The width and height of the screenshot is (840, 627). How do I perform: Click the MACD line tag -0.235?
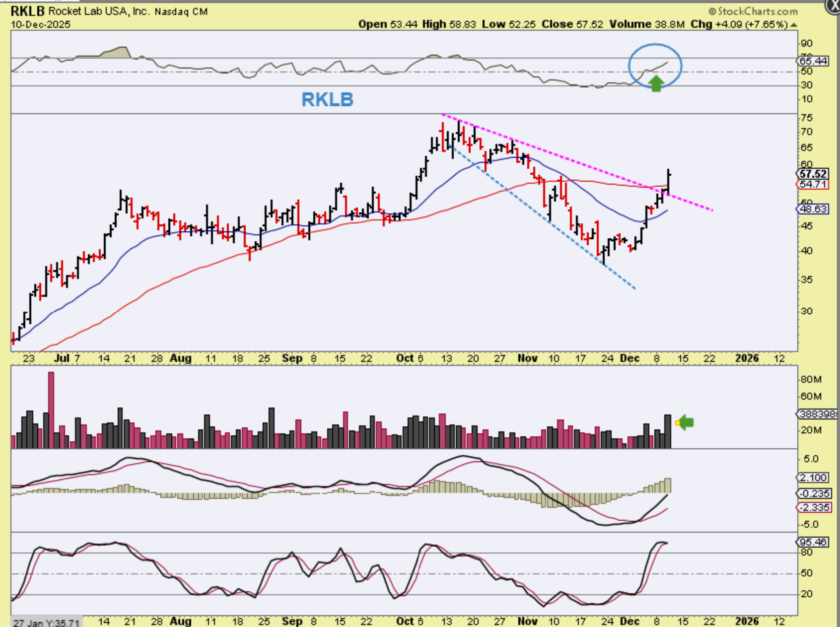point(814,493)
